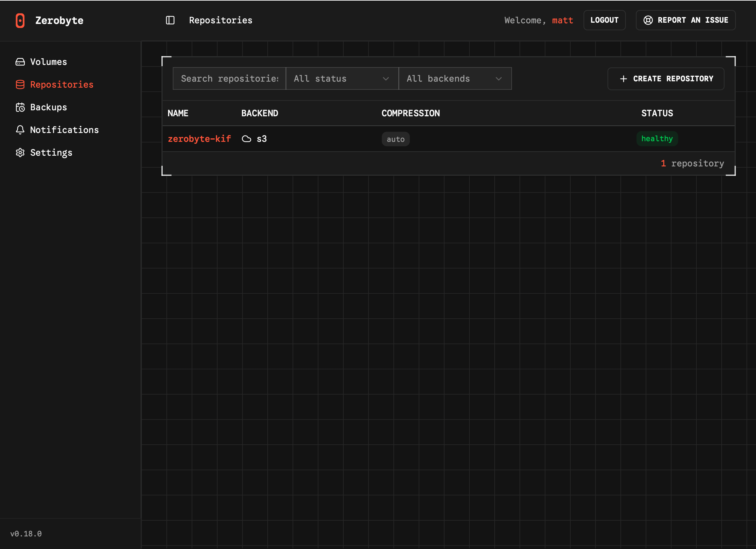This screenshot has width=756, height=549.
Task: Click the Repositories database icon
Action: (x=20, y=84)
